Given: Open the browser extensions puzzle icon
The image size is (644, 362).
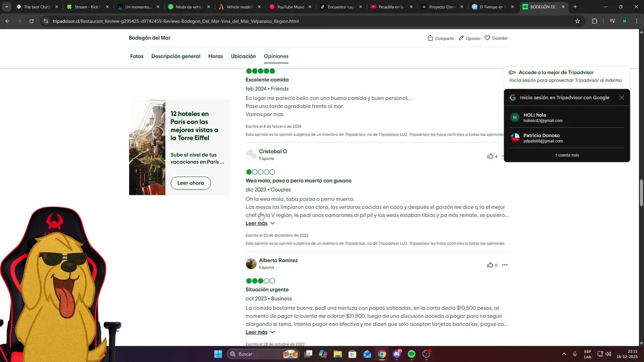Looking at the screenshot, I should [x=594, y=21].
